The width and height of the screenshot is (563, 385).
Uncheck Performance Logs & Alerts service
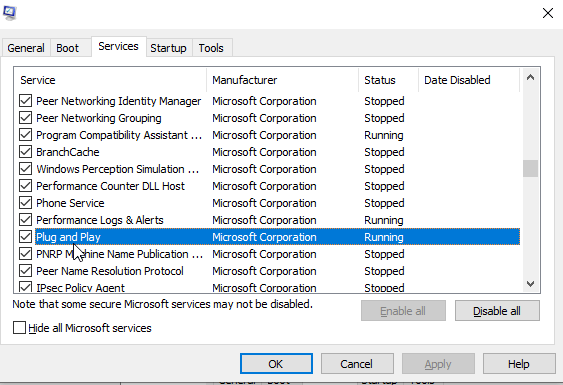point(25,220)
